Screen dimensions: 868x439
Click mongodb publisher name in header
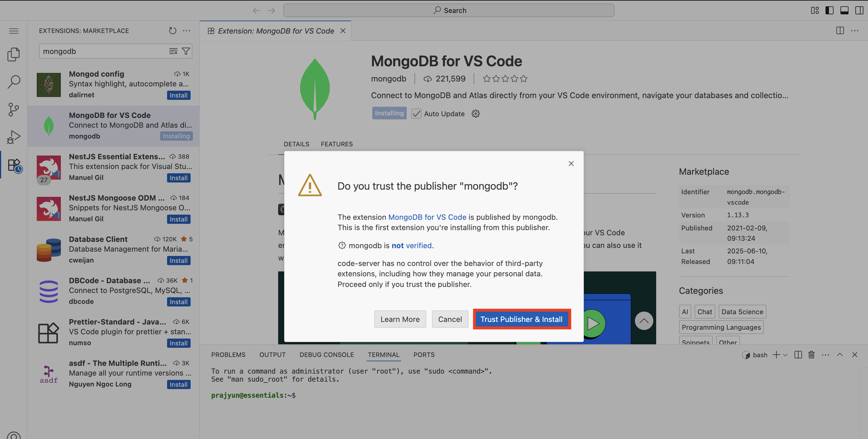pos(389,79)
